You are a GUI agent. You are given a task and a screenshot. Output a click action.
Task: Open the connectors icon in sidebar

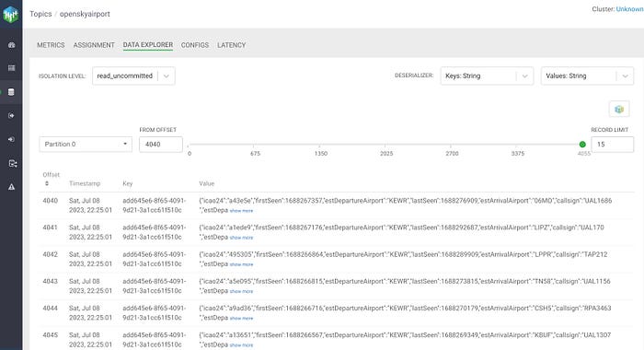(12, 163)
